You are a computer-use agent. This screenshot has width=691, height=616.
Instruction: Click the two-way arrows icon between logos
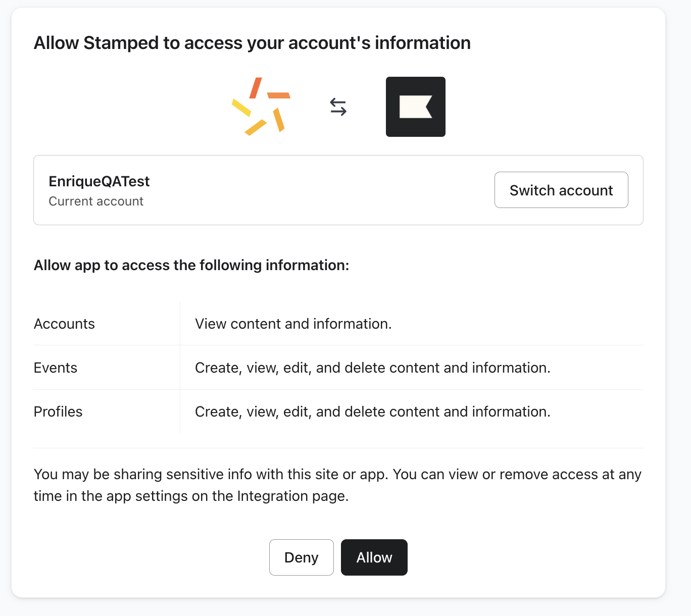point(338,107)
